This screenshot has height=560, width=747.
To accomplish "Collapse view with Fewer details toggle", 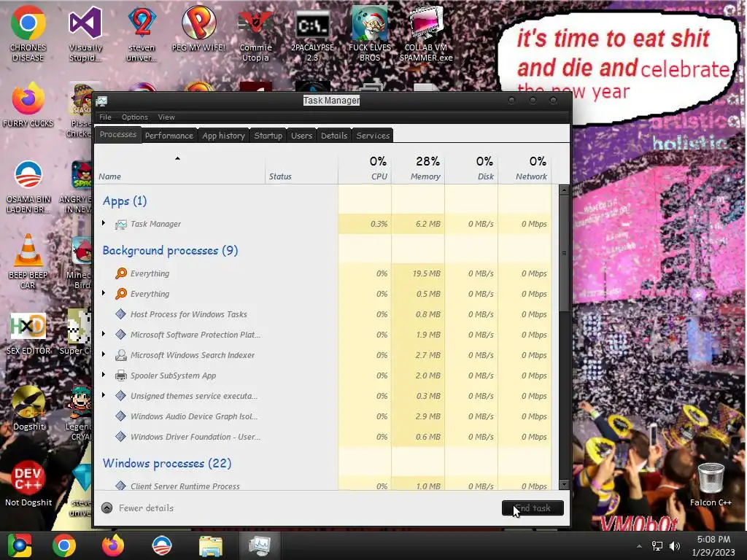I will pyautogui.click(x=138, y=508).
